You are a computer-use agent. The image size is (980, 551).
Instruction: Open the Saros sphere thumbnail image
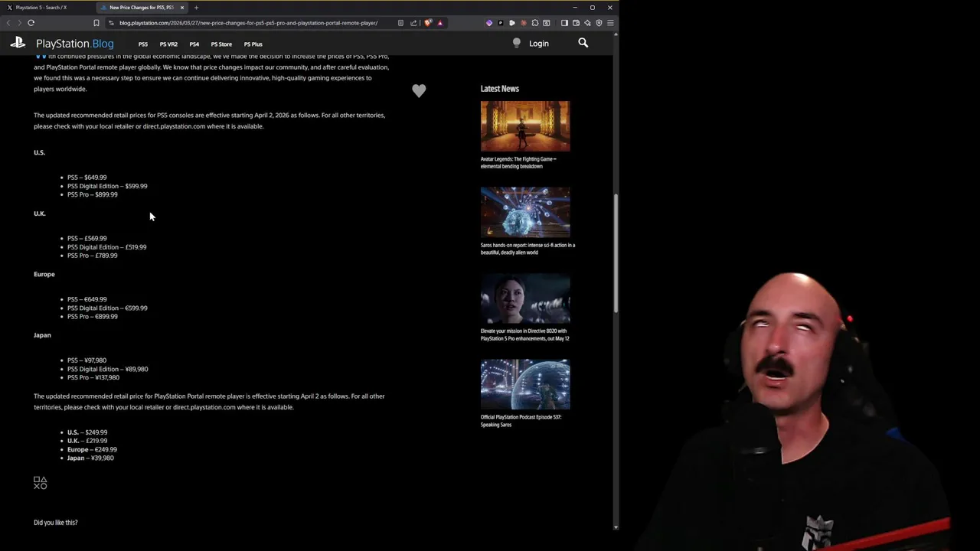[525, 212]
